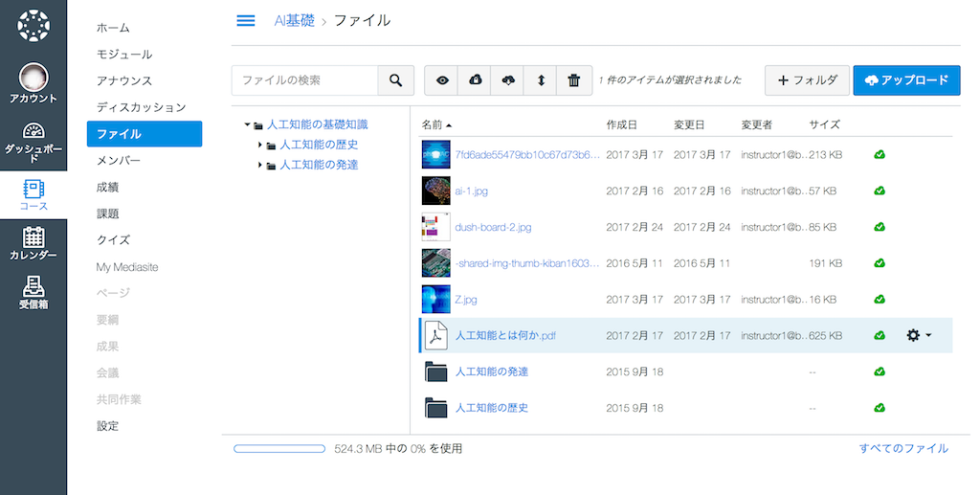Click the + フォルダ button
Viewport: 980px width, 495px height.
[807, 80]
